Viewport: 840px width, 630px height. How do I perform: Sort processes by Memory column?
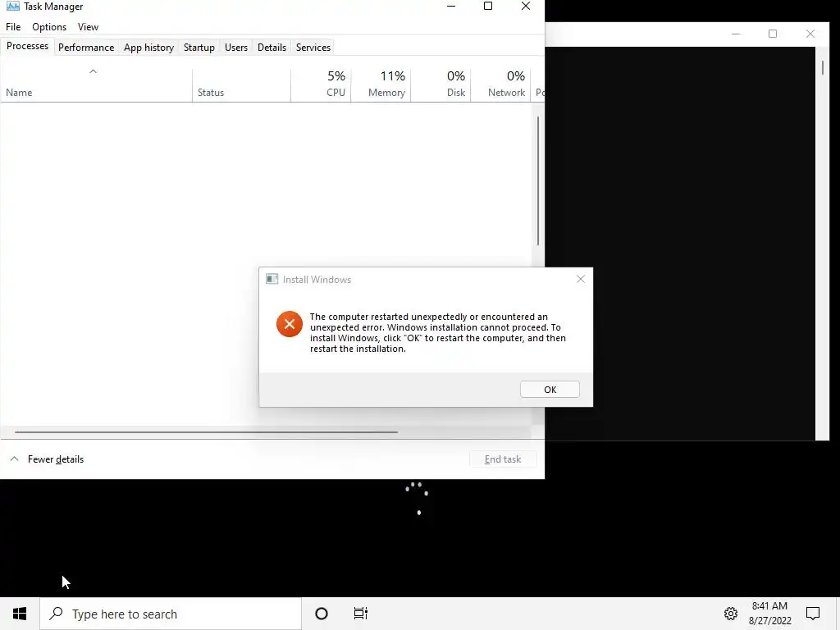pos(381,84)
